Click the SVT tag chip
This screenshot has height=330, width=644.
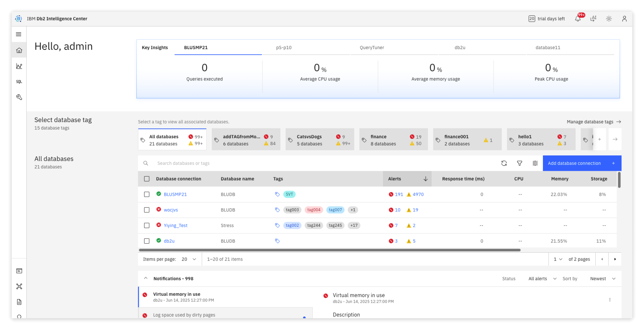click(289, 194)
